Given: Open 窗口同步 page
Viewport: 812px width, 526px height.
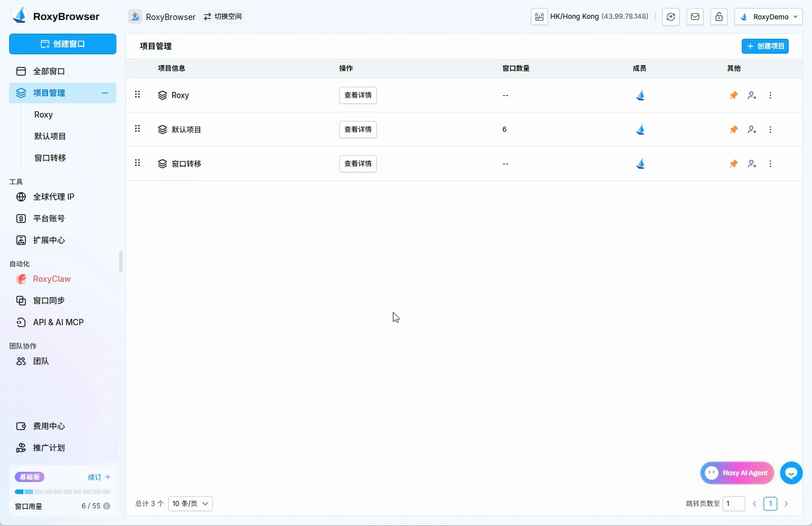Looking at the screenshot, I should [63, 301].
